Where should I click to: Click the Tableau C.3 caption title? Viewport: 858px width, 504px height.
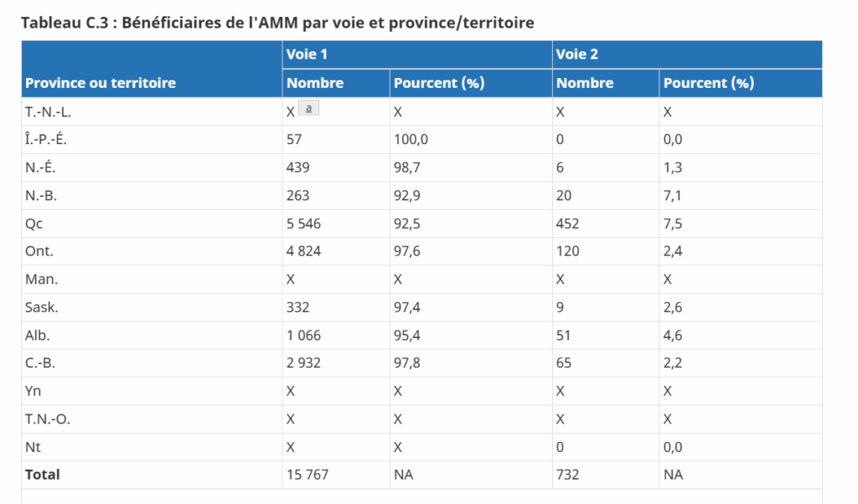[x=277, y=23]
